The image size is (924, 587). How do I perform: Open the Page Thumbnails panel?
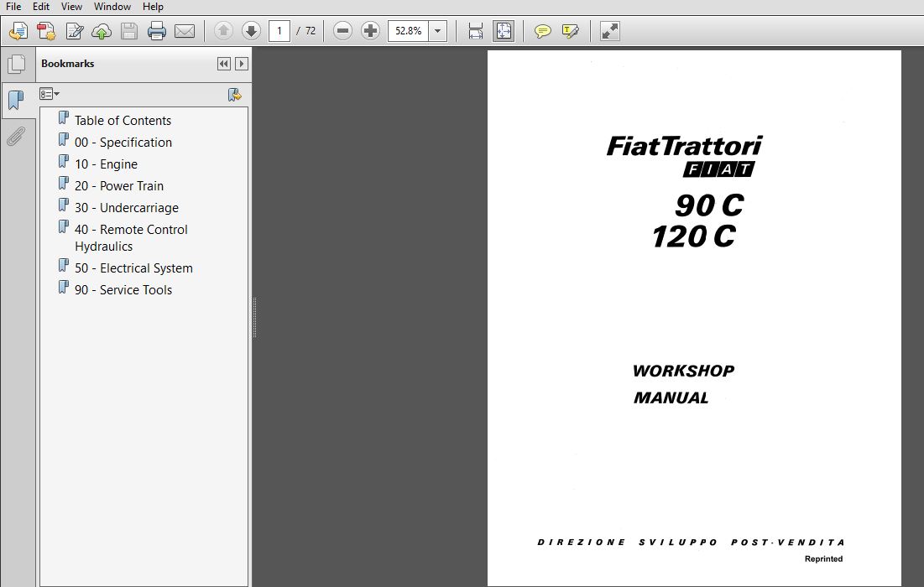point(17,65)
